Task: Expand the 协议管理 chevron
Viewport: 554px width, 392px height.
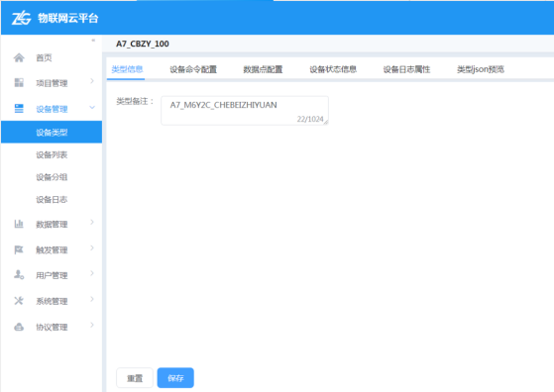Action: click(x=92, y=325)
